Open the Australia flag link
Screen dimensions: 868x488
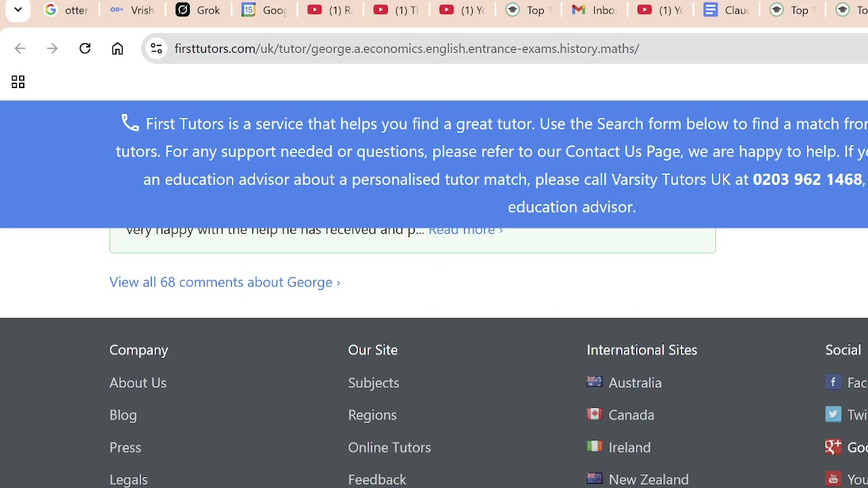(594, 382)
